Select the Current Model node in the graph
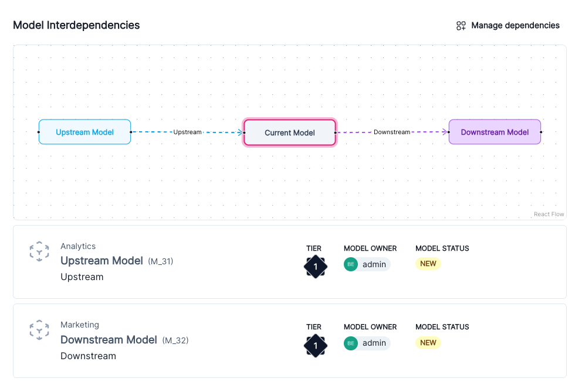This screenshot has width=582, height=392. (x=289, y=132)
